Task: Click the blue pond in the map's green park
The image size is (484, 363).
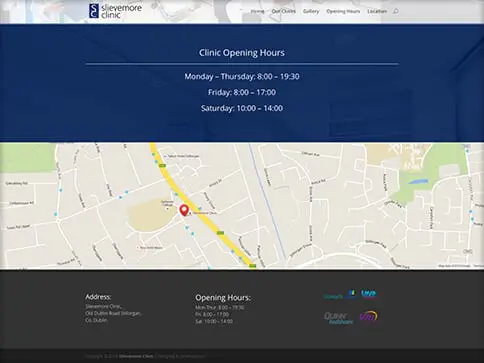Action: [x=418, y=182]
